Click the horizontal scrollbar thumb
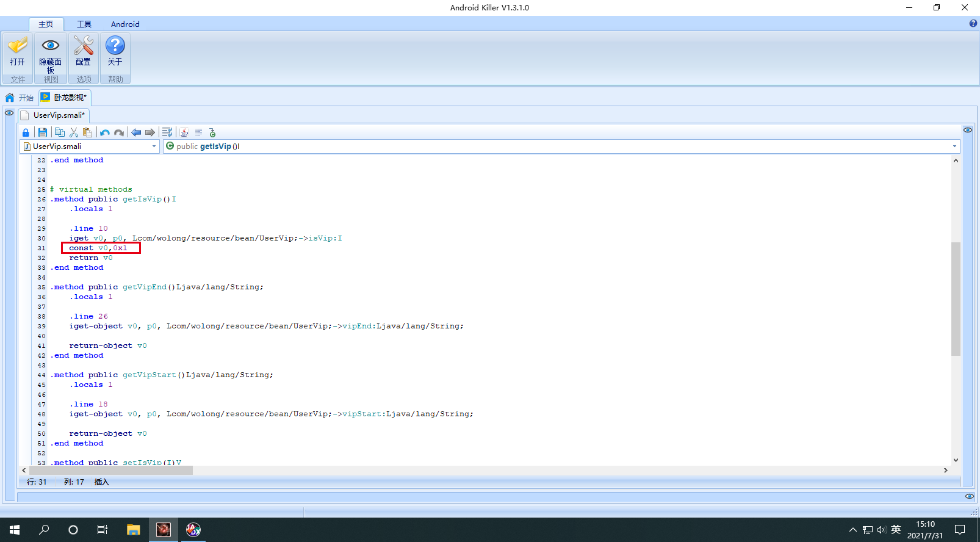This screenshot has width=980, height=542. [110, 470]
